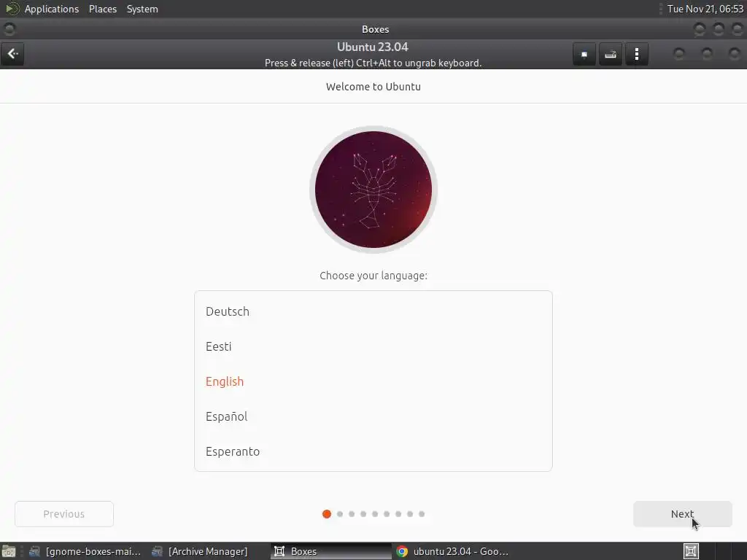This screenshot has height=560, width=747.
Task: Open the keyboard shortcuts sender icon
Action: (611, 54)
